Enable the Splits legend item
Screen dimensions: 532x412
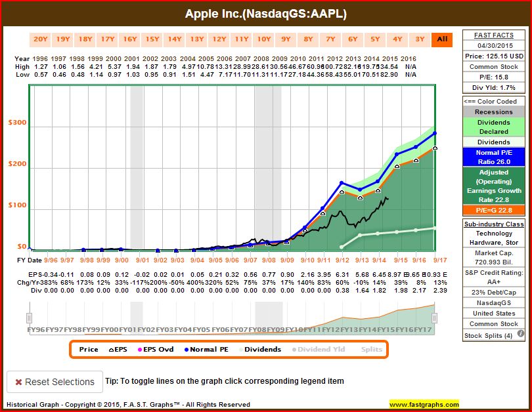point(372,349)
